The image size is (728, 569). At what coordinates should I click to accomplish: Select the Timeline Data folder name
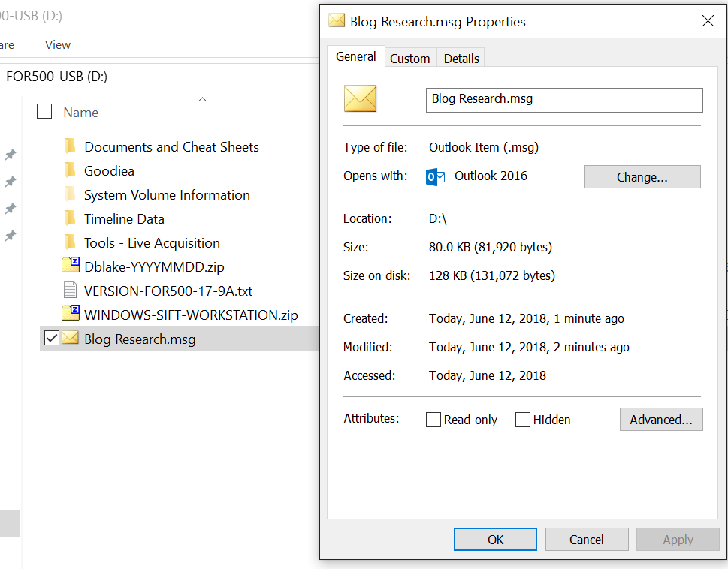(x=124, y=219)
